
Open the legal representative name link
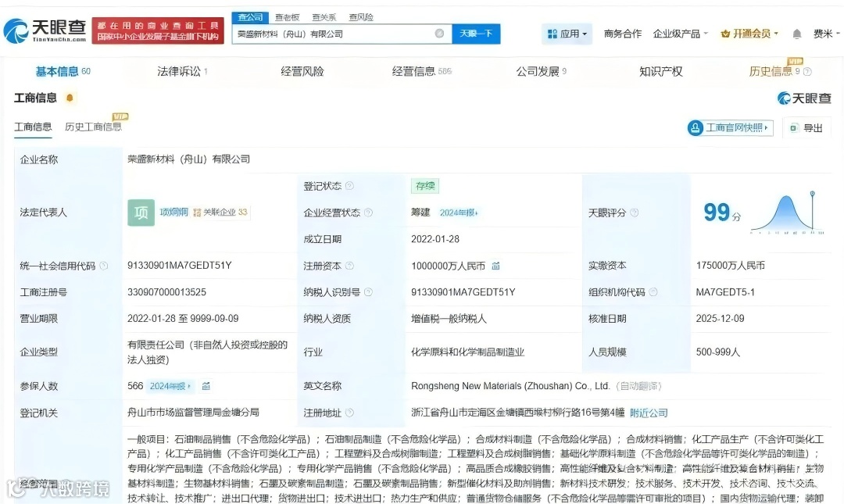point(173,213)
